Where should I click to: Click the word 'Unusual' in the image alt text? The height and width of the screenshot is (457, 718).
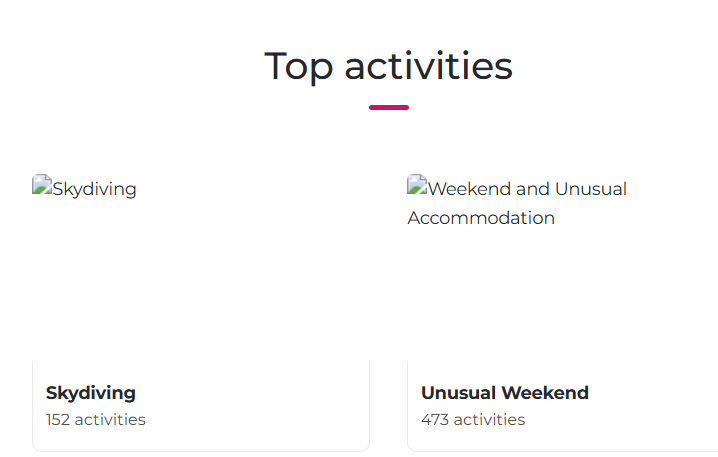(591, 189)
